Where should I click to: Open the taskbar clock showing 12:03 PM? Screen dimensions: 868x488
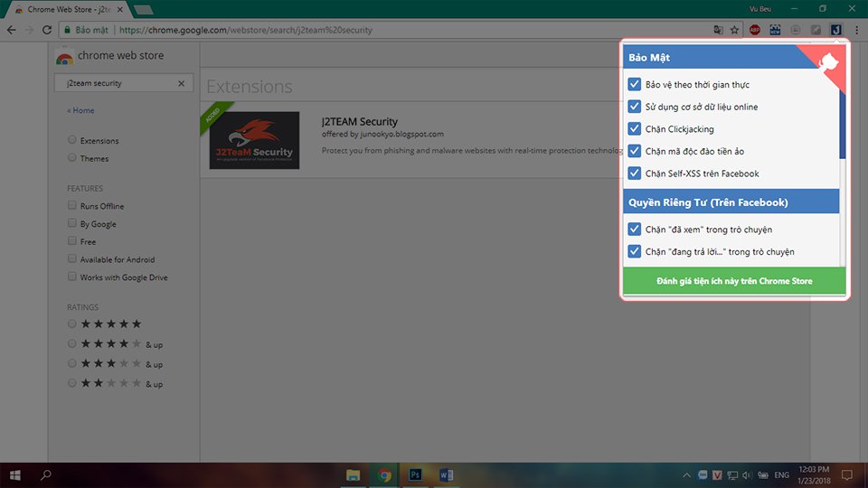click(x=814, y=474)
